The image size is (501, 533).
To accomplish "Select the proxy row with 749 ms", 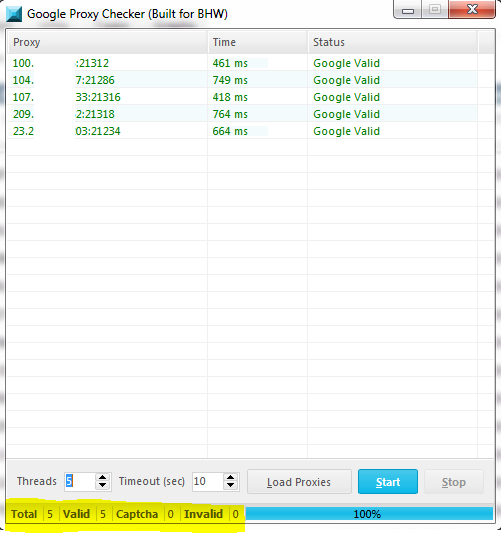I will click(242, 80).
